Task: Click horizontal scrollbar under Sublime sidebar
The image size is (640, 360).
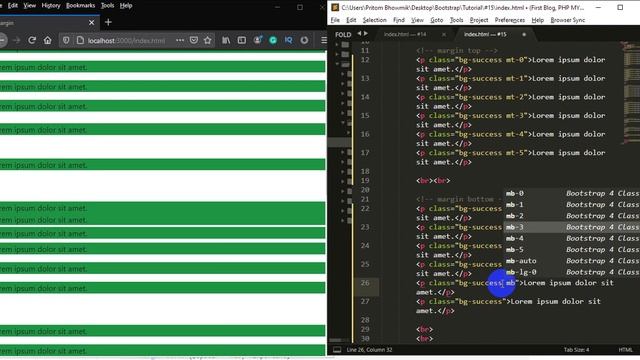Action: click(x=336, y=340)
